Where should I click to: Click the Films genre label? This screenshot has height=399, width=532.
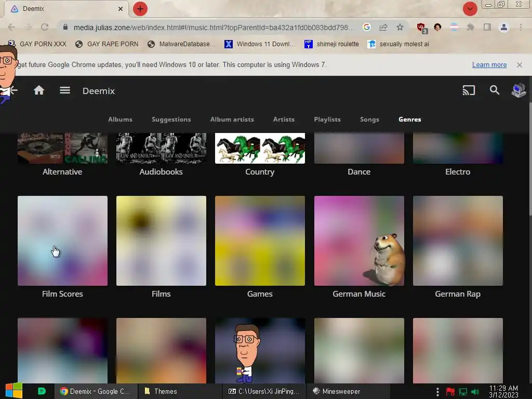click(x=161, y=294)
